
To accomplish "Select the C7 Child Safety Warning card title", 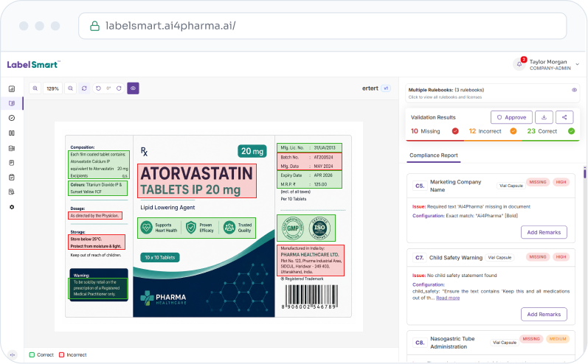I will click(456, 258).
